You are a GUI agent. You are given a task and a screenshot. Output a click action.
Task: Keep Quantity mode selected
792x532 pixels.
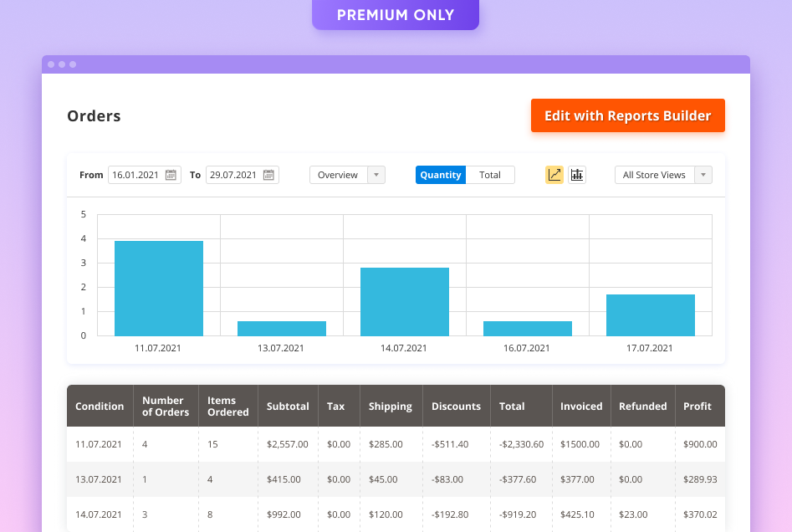(441, 174)
